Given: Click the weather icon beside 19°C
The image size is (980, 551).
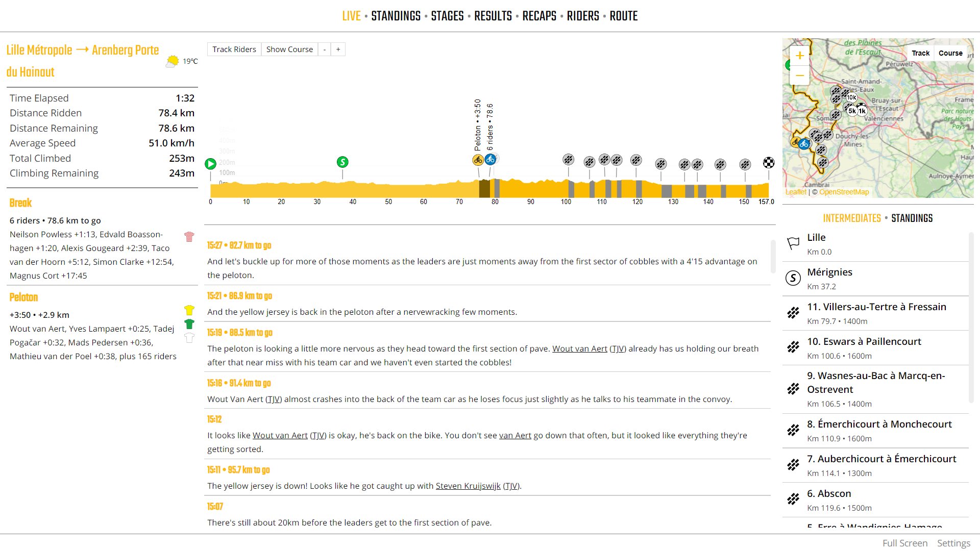Looking at the screenshot, I should point(173,62).
